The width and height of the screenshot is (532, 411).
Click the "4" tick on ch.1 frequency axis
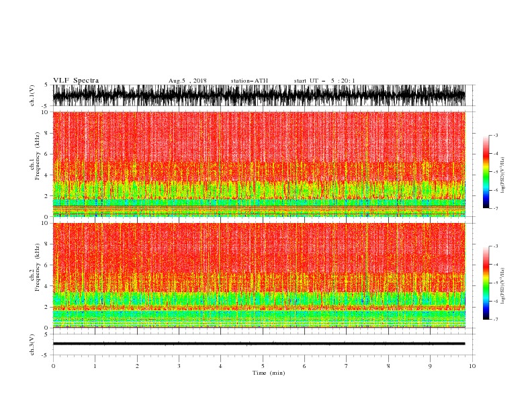[46, 175]
